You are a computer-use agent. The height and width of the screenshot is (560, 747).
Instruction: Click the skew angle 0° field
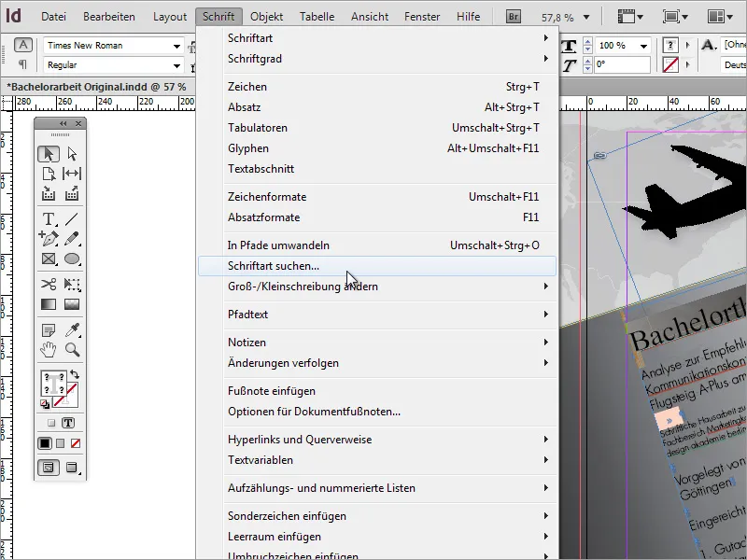pyautogui.click(x=623, y=64)
